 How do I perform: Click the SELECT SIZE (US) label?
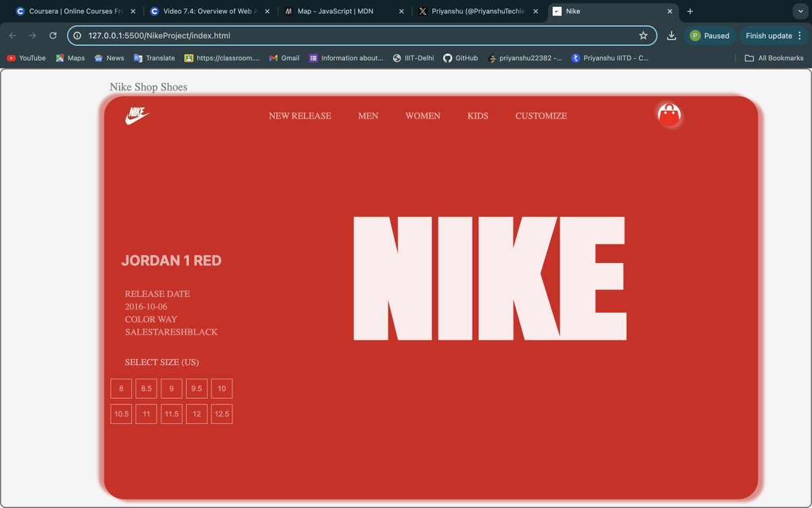162,362
